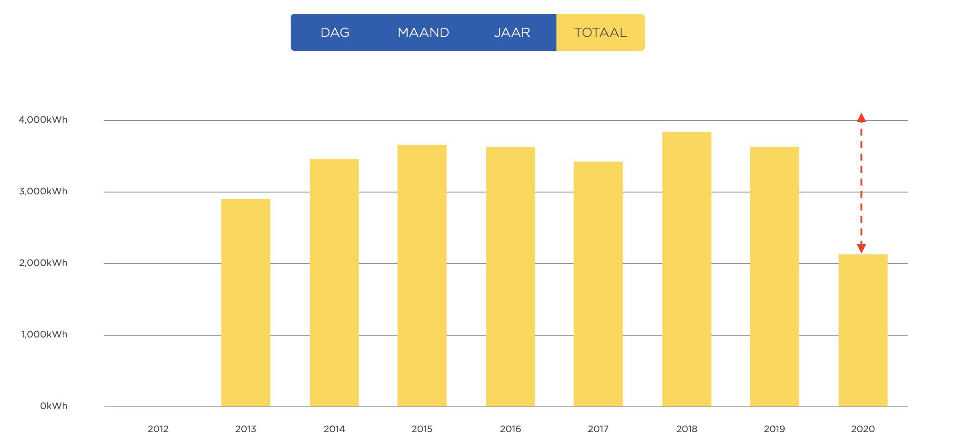Click the 3,000kWh axis label

point(43,191)
